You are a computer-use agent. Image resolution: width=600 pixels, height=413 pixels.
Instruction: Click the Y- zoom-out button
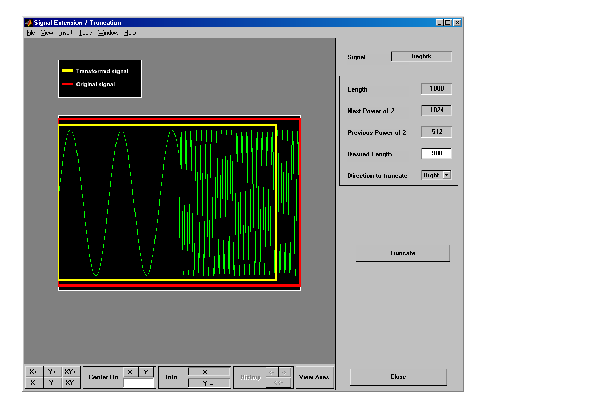pyautogui.click(x=52, y=382)
